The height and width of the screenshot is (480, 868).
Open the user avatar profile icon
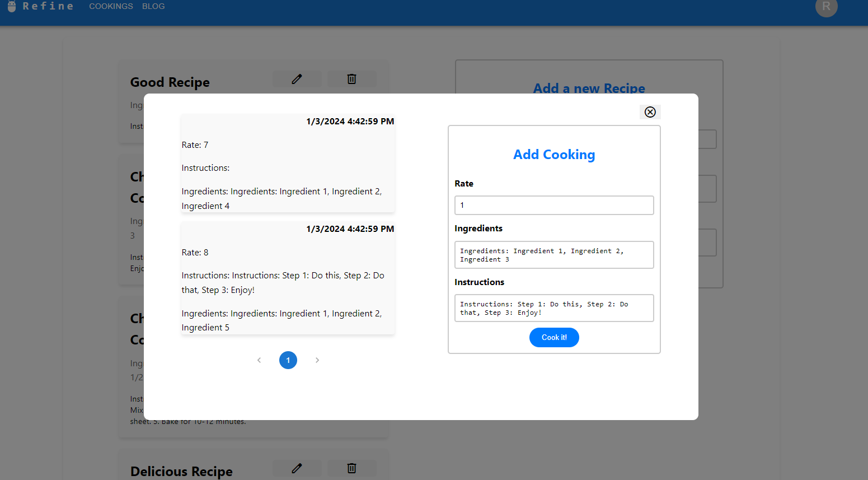(x=827, y=8)
